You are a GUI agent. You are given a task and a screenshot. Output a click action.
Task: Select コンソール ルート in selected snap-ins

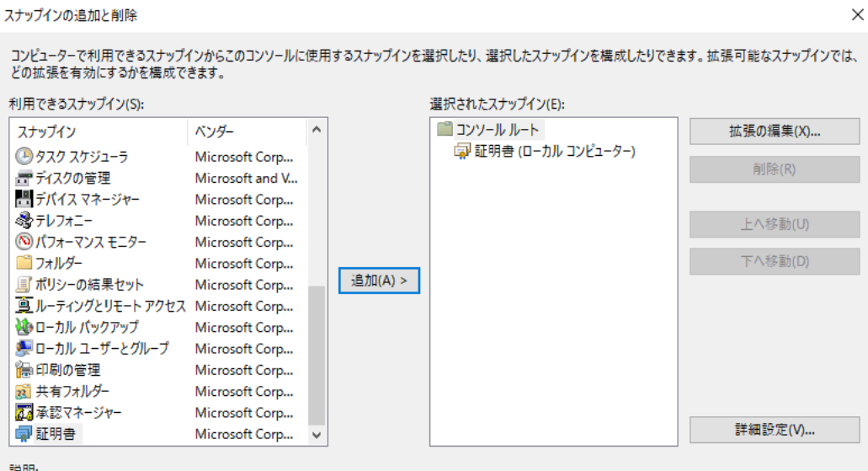[496, 130]
